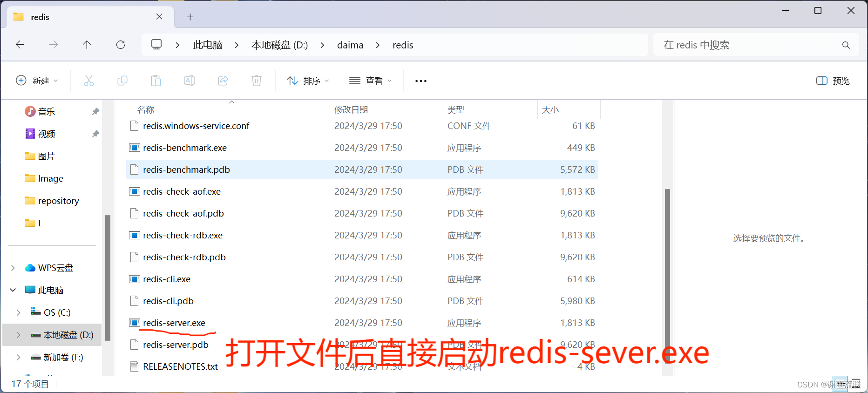The image size is (868, 393).
Task: Switch to details view status icon
Action: (x=840, y=384)
